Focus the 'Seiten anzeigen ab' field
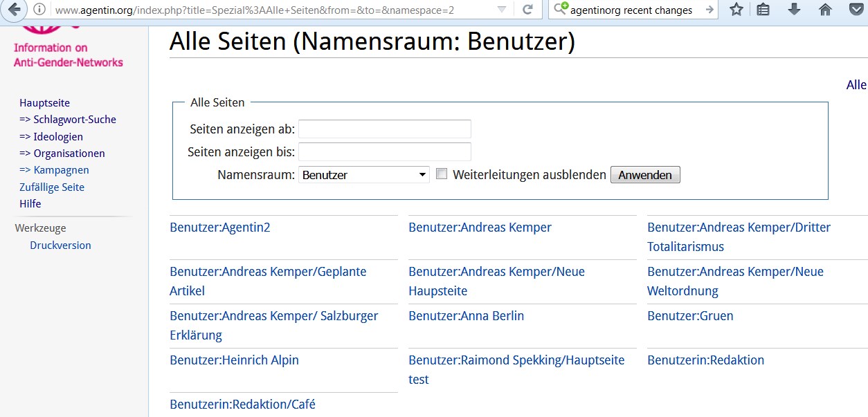 pyautogui.click(x=384, y=129)
